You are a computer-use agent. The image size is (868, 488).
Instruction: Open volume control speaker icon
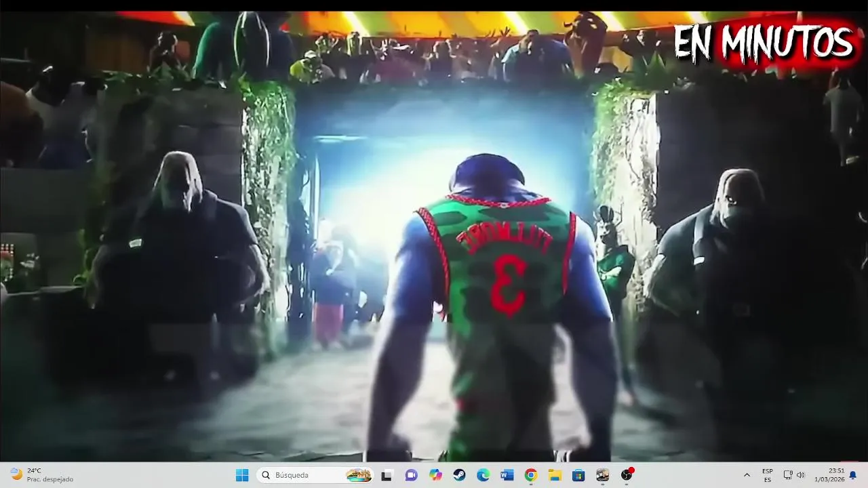click(x=800, y=475)
